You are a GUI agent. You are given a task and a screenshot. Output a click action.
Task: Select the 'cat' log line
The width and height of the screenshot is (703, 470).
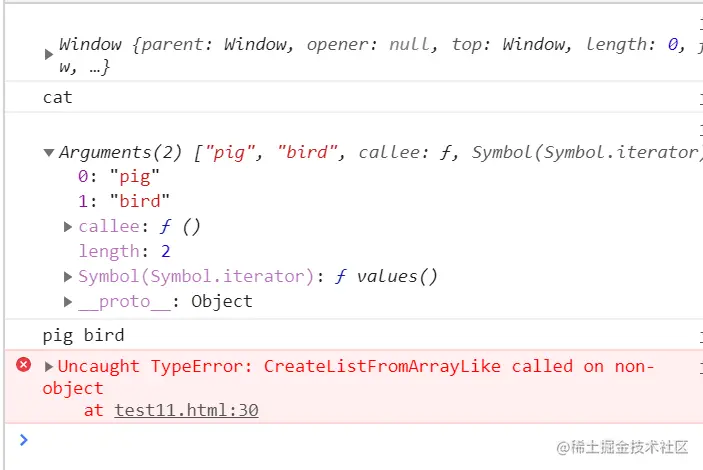coord(57,97)
